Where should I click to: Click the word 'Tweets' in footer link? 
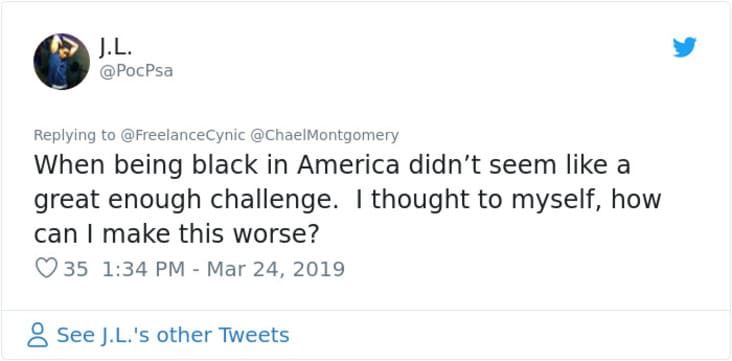[x=253, y=335]
